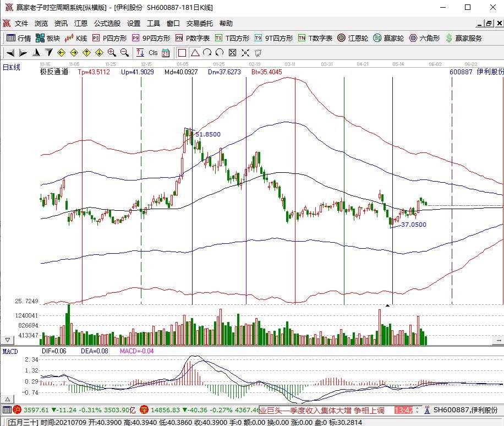The height and width of the screenshot is (426, 504).
Task: Click the yellow diamond left arrow
Action: (62, 53)
